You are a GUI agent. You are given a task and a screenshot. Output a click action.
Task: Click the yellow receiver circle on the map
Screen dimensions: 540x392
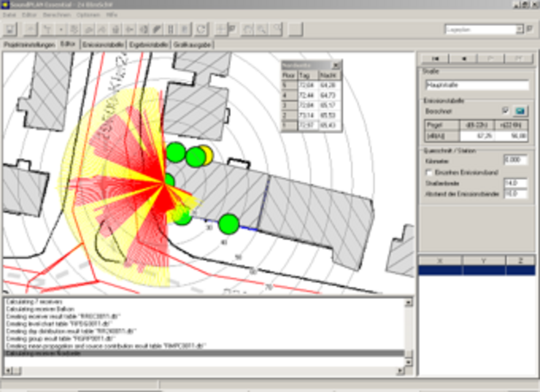click(207, 154)
